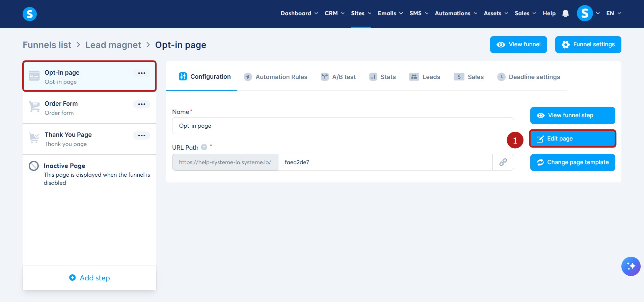Screen dimensions: 644x302
Task: Click the Opt-in page form icon
Action: click(x=34, y=76)
